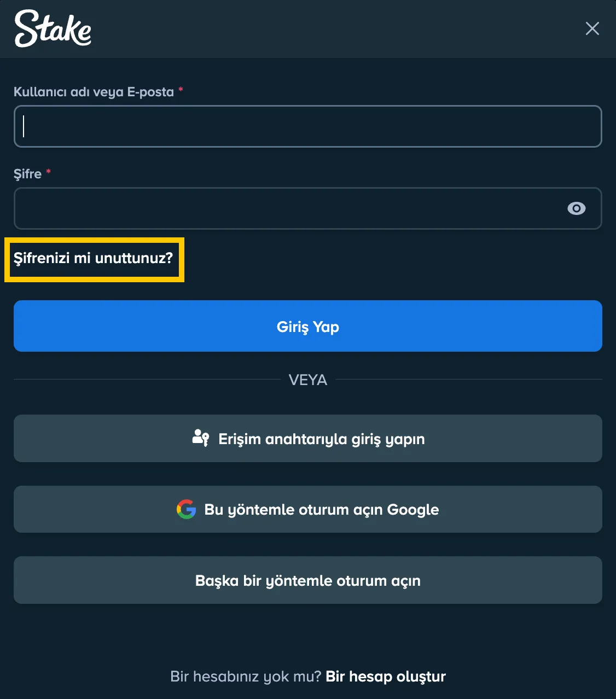Close the login dialog with the X

[x=592, y=29]
